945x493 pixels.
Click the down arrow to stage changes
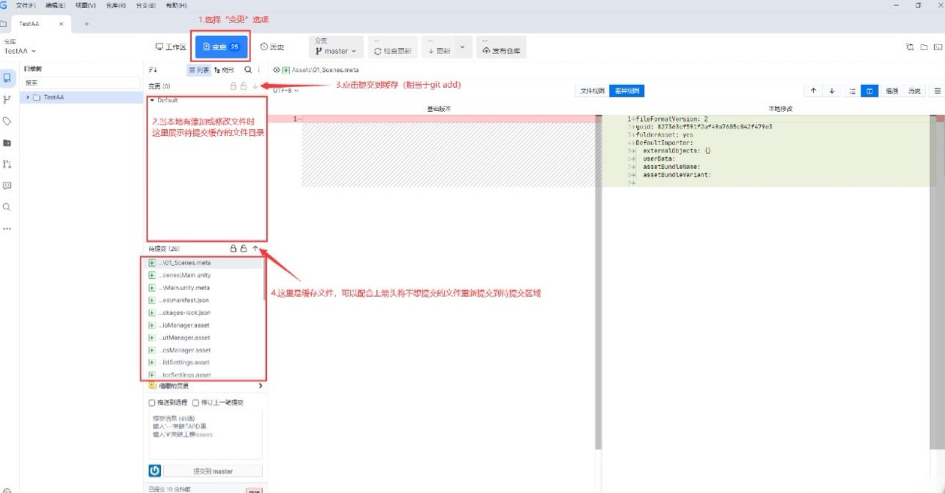click(x=255, y=86)
